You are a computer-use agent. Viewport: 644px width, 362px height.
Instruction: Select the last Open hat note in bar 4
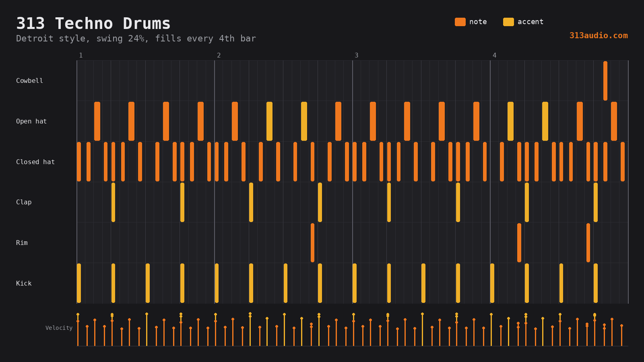(x=614, y=121)
